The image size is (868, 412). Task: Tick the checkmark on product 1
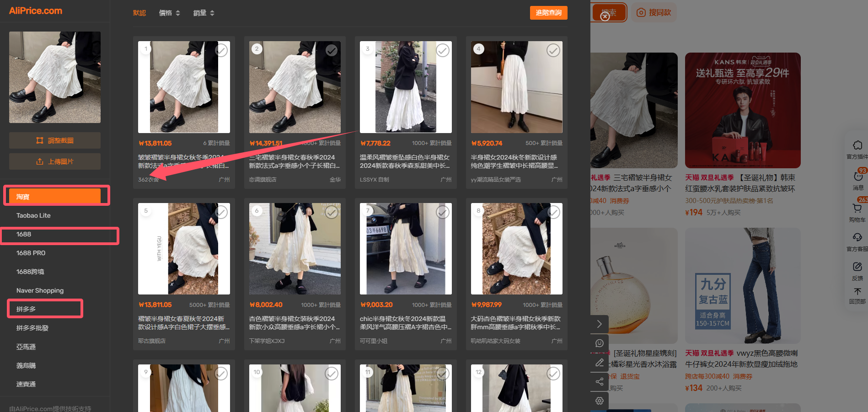click(221, 50)
